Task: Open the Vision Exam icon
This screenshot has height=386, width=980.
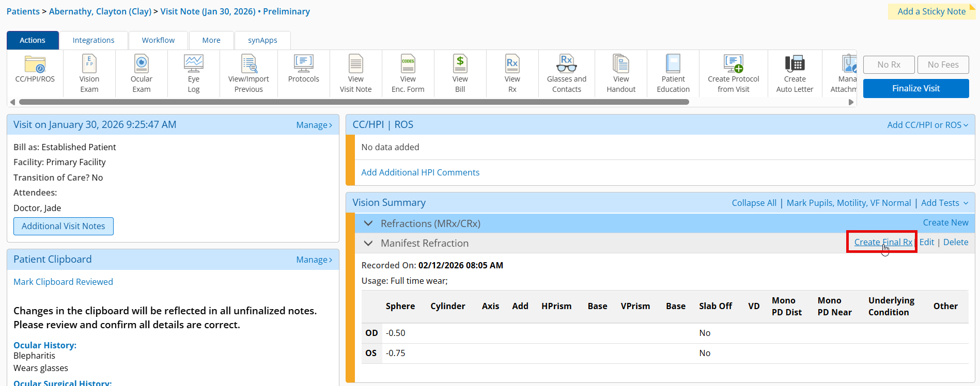Action: (x=89, y=64)
